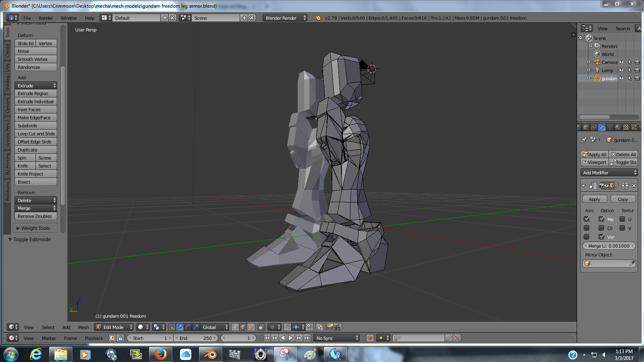
Task: Open the Texture checker properties tab
Action: coord(626,127)
